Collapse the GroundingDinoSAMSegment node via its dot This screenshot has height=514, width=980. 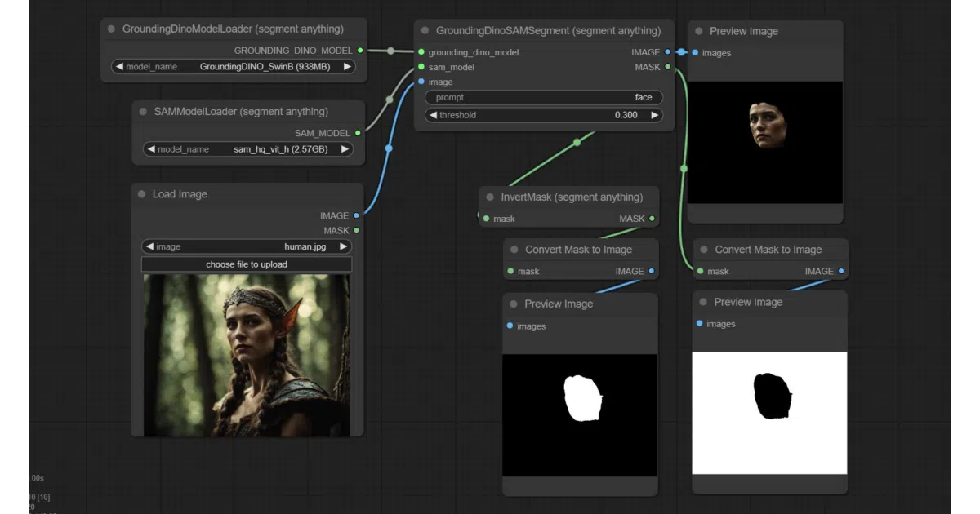(425, 31)
